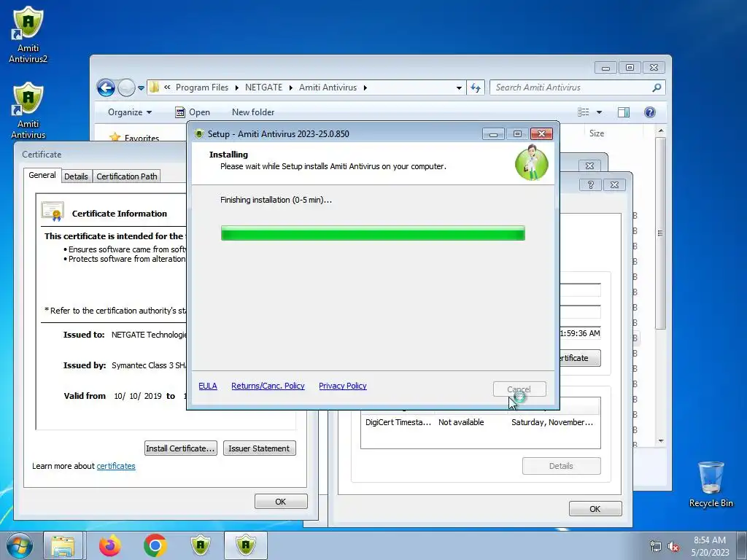Click the setup wizard doctor image
The image size is (747, 560).
(532, 163)
